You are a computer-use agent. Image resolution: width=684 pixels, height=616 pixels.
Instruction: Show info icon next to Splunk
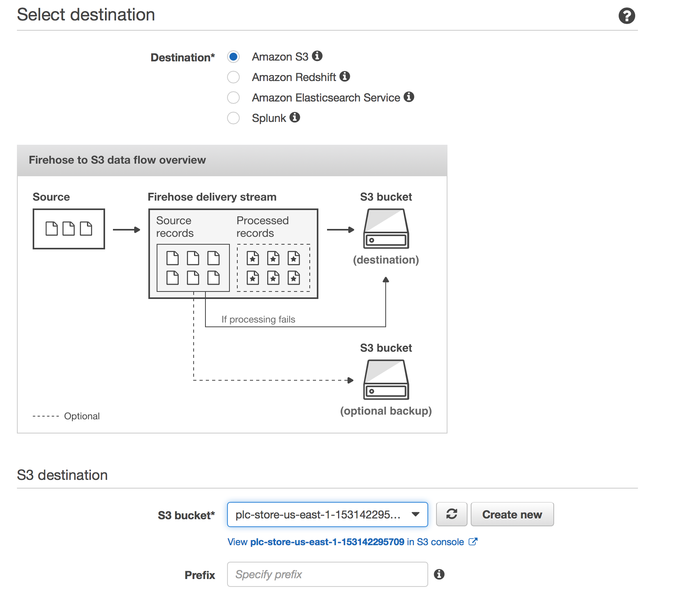(295, 117)
